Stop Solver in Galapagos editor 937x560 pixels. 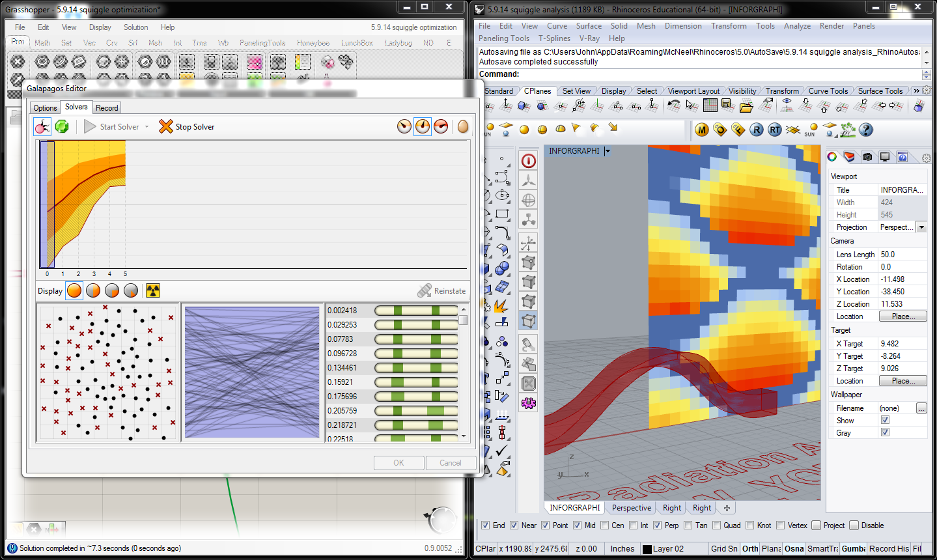click(186, 126)
